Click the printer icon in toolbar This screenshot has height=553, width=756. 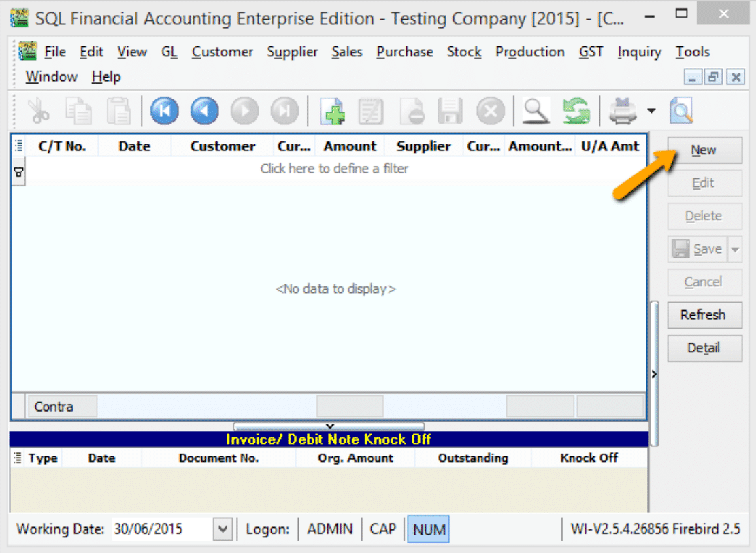coord(622,111)
